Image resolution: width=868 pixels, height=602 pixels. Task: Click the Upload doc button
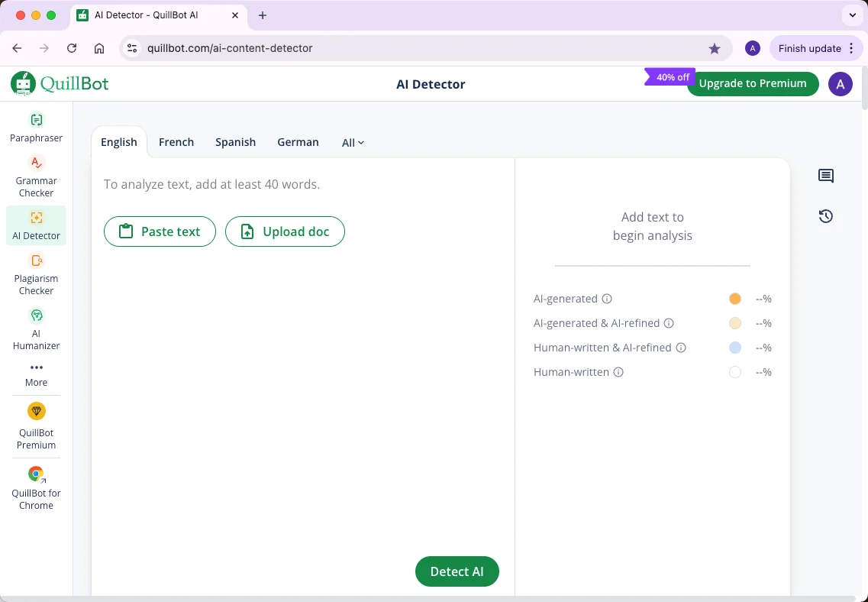pyautogui.click(x=285, y=231)
